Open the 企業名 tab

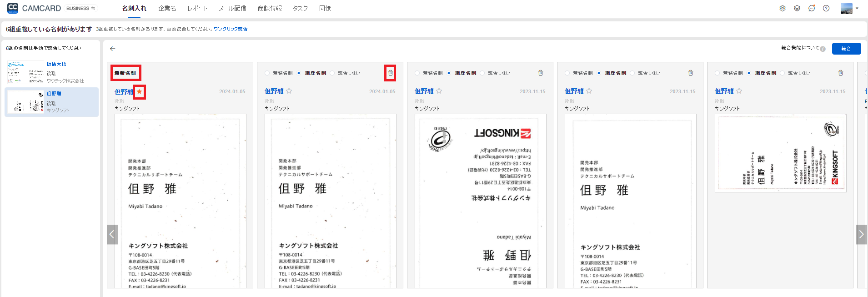167,8
